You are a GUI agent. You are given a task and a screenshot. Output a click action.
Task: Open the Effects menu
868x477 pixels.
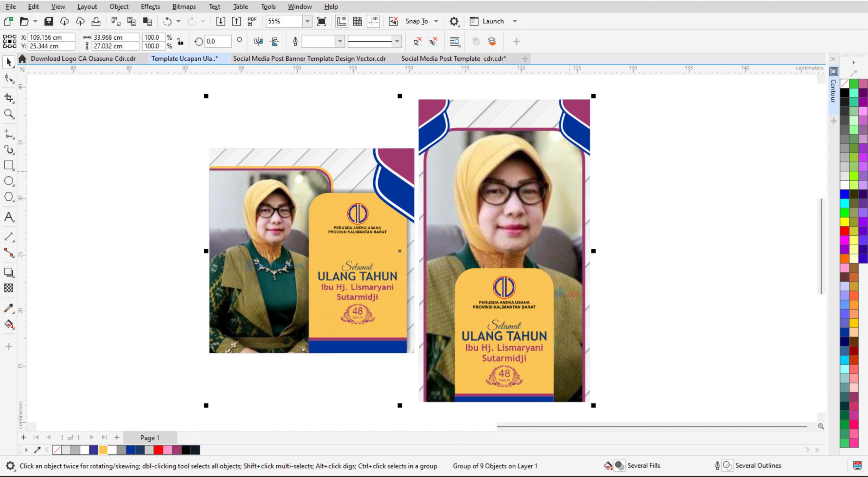(x=150, y=6)
